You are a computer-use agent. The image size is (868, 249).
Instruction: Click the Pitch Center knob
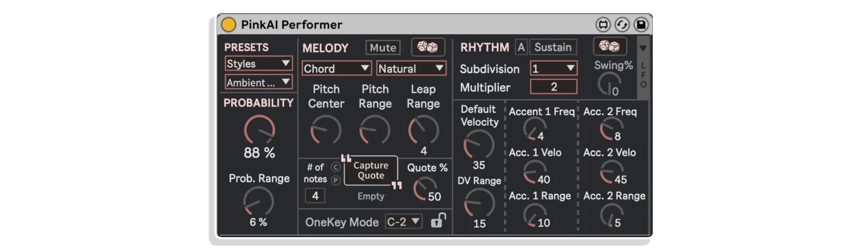pos(326,130)
